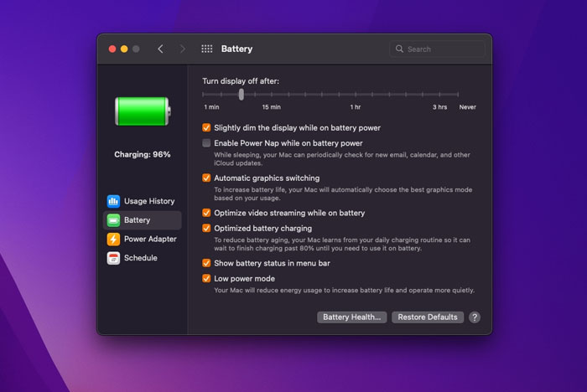587x392 pixels.
Task: Toggle Optimize video streaming while on battery
Action: (207, 214)
